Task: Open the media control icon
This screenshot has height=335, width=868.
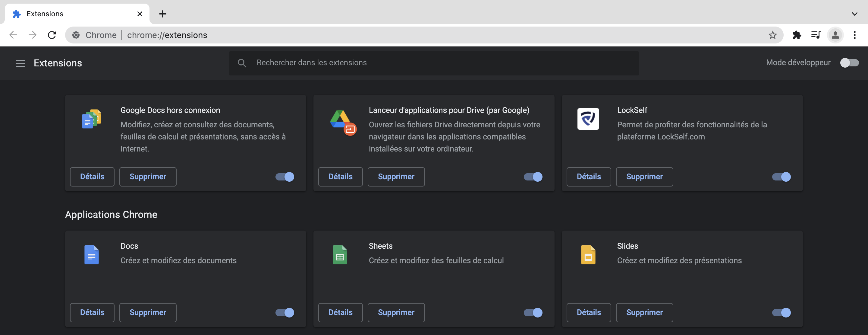Action: coord(816,35)
